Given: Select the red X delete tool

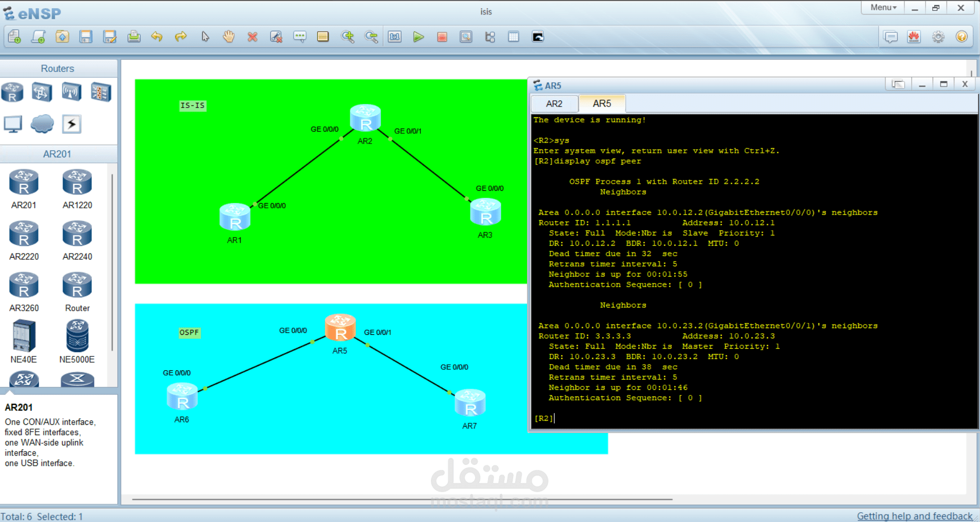Looking at the screenshot, I should click(252, 37).
